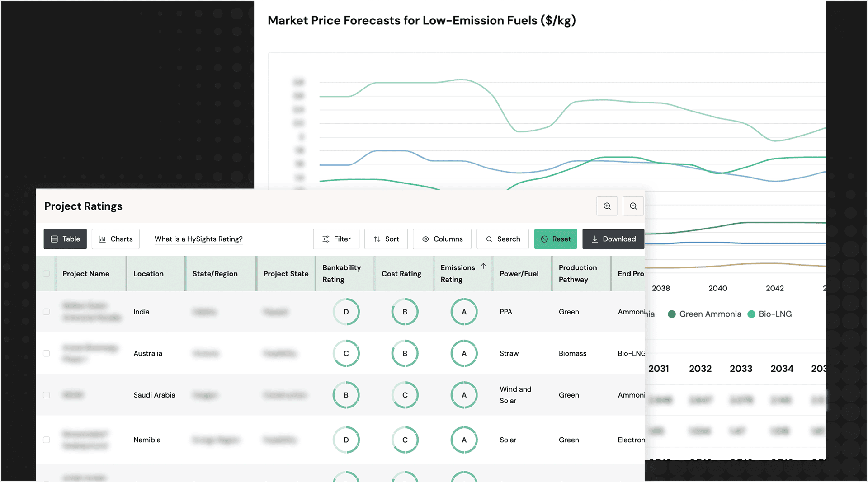Click Saudi Arabia's Emissions Rating A badge

click(x=464, y=395)
